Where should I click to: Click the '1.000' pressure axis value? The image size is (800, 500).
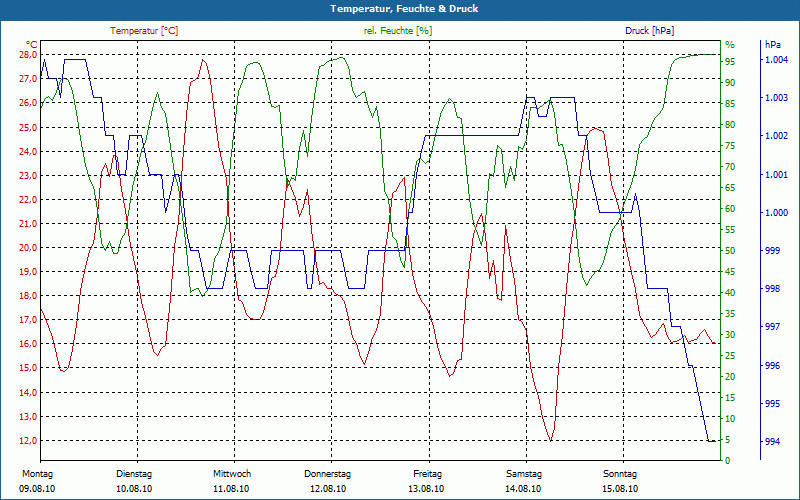[775, 213]
